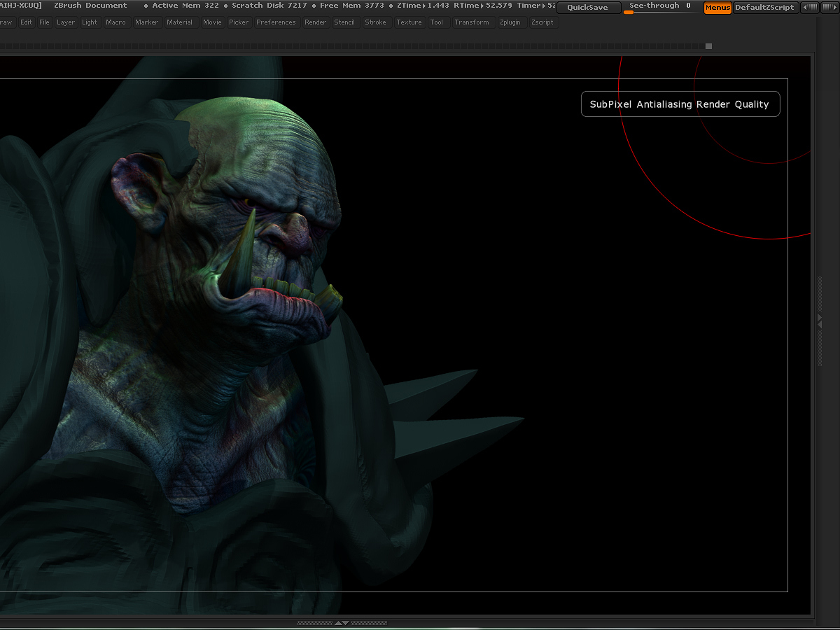Open the Light menu
Screen dimensions: 840x630
point(90,22)
